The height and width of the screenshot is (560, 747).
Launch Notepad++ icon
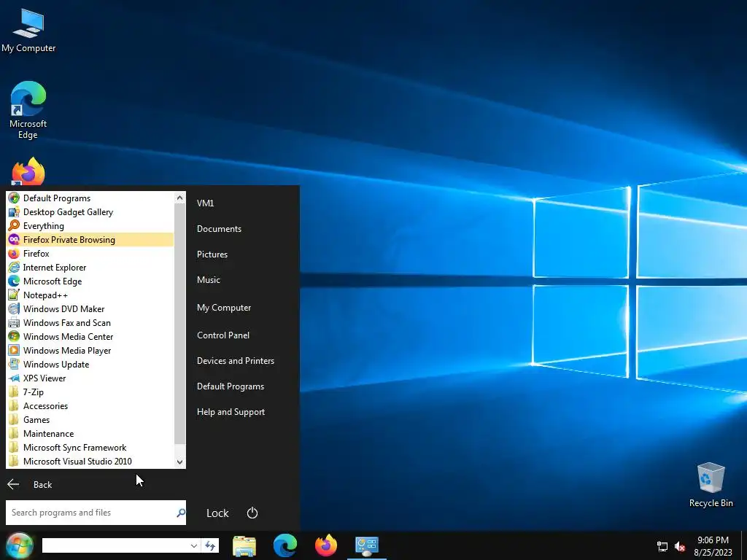(14, 295)
